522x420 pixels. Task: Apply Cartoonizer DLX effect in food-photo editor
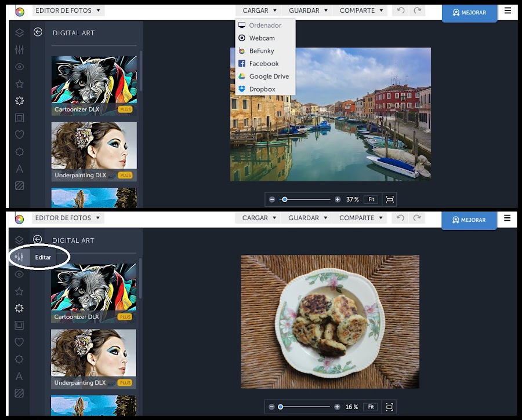coord(93,293)
